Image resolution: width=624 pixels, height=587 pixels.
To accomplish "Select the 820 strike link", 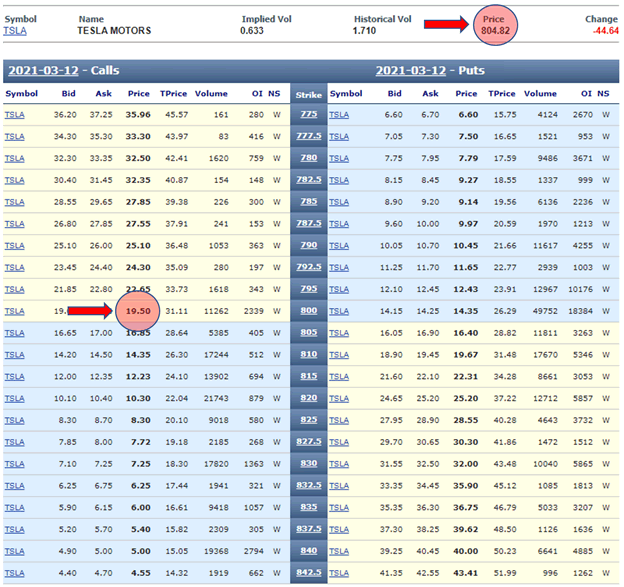I will pos(308,398).
